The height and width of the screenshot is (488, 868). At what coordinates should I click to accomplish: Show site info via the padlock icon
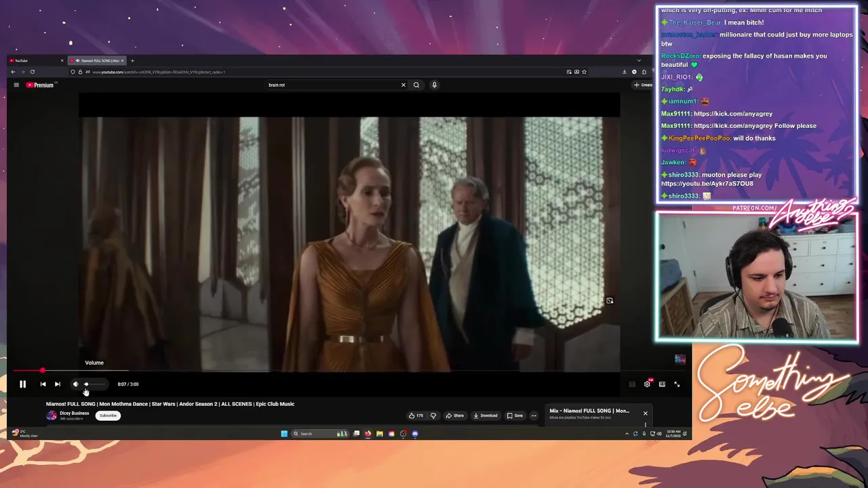80,72
